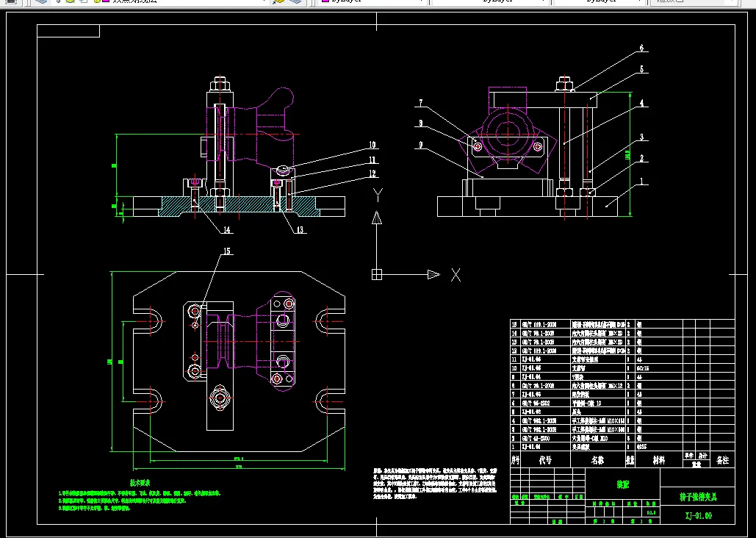Click the 材料 column header
The width and height of the screenshot is (756, 538).
(x=658, y=460)
